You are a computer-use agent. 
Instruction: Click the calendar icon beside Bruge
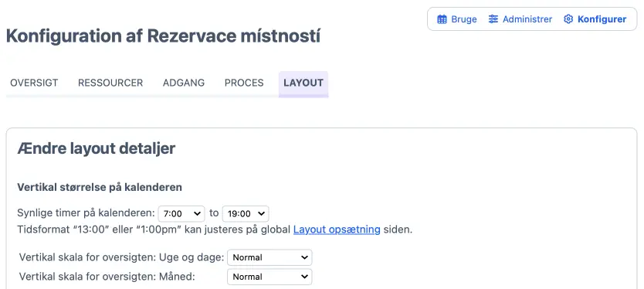coord(442,19)
